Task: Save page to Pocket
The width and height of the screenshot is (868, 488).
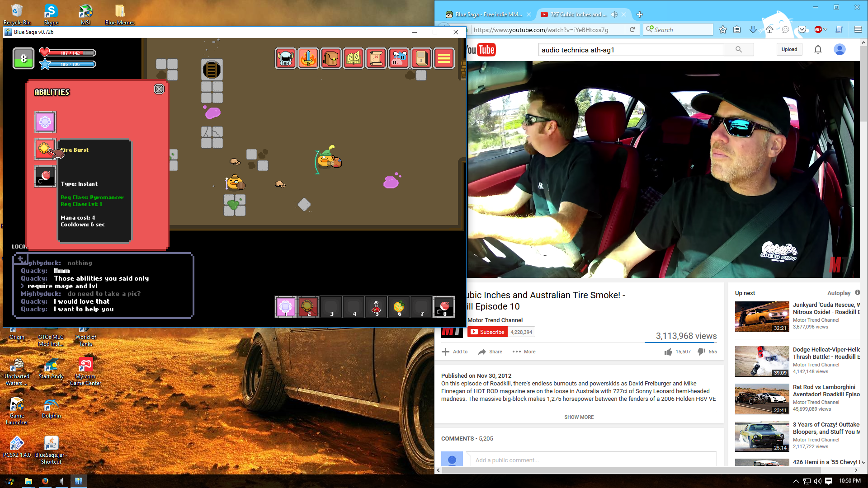Action: (802, 30)
